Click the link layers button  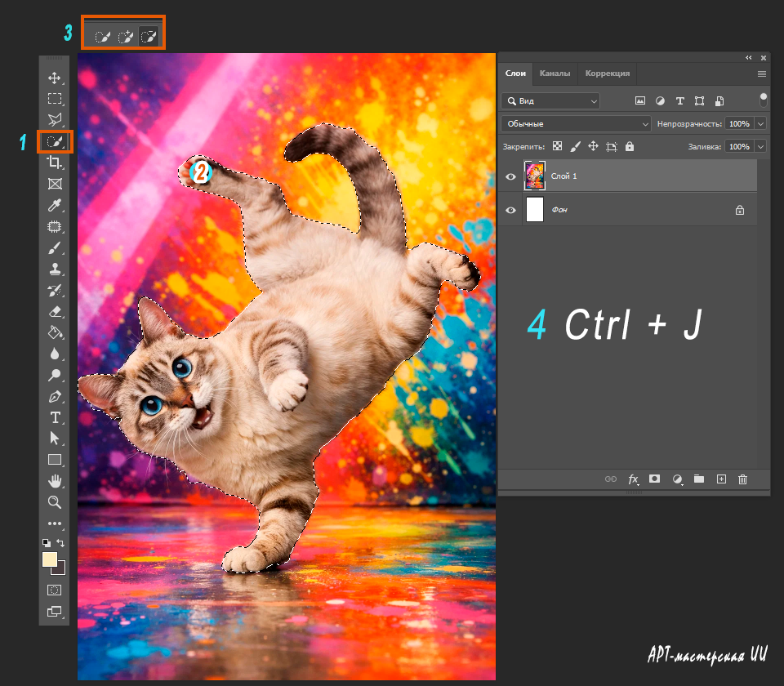point(611,479)
